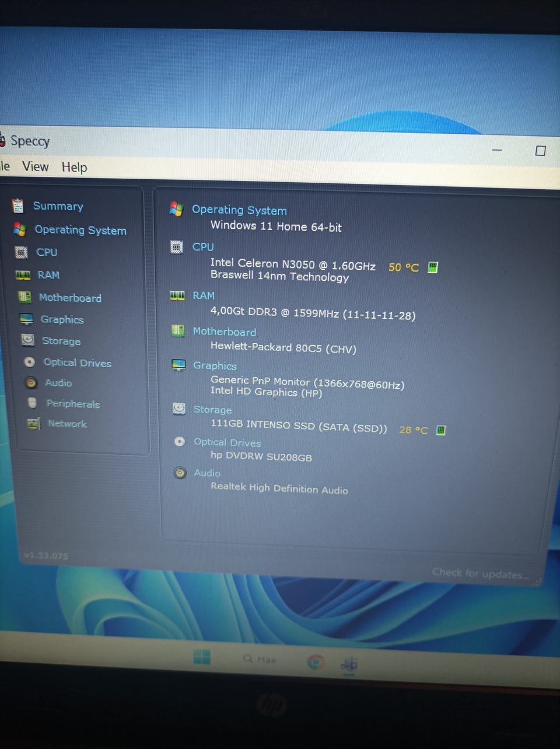Click the RAM stick icon in sidebar

[23, 275]
